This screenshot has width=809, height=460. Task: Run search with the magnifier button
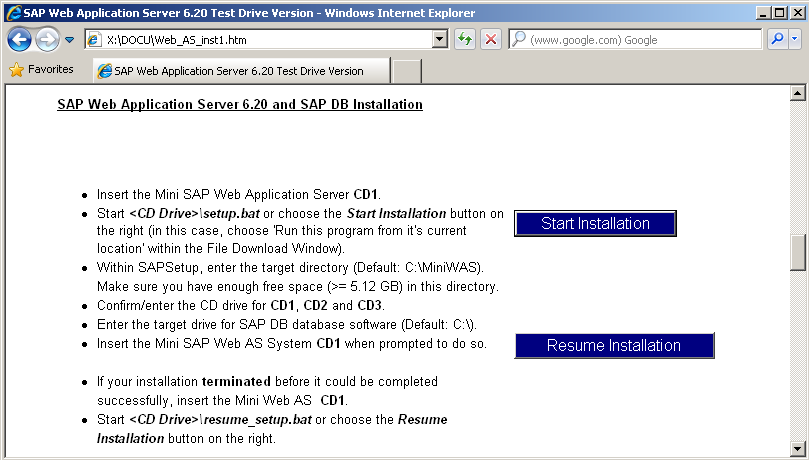pos(778,39)
